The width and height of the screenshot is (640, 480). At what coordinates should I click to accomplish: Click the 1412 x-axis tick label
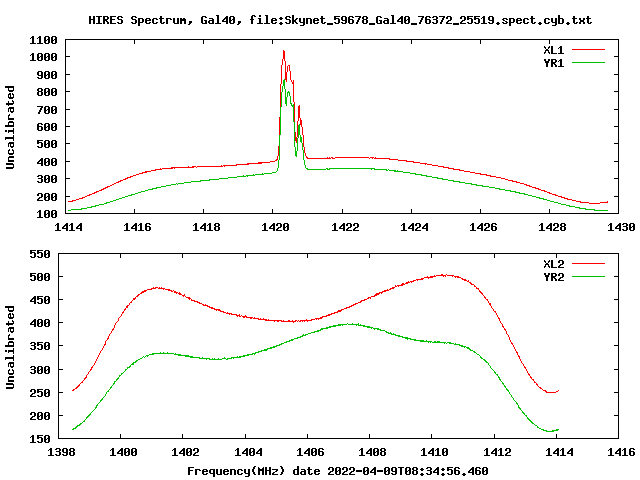497,452
